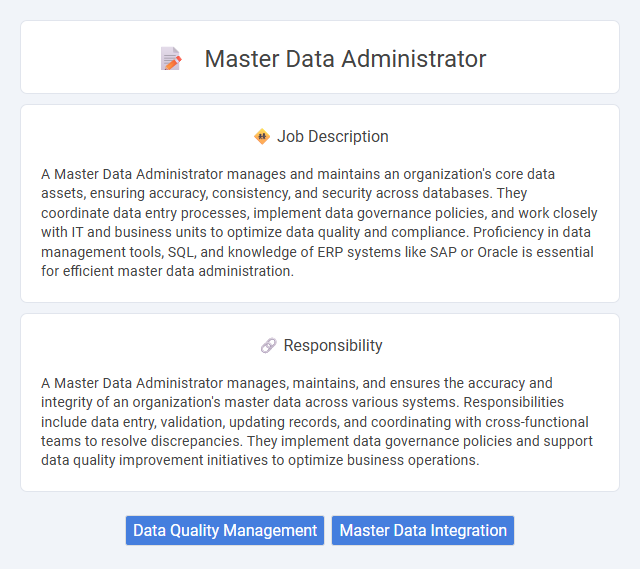Click the orange diamond Job Description icon

[x=262, y=136]
